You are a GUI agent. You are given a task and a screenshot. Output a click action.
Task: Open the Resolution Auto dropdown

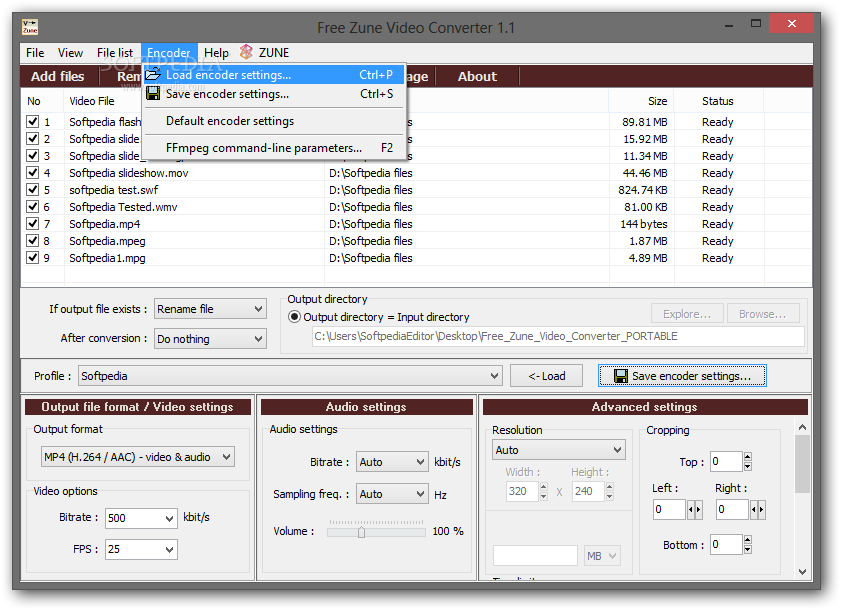tap(558, 450)
